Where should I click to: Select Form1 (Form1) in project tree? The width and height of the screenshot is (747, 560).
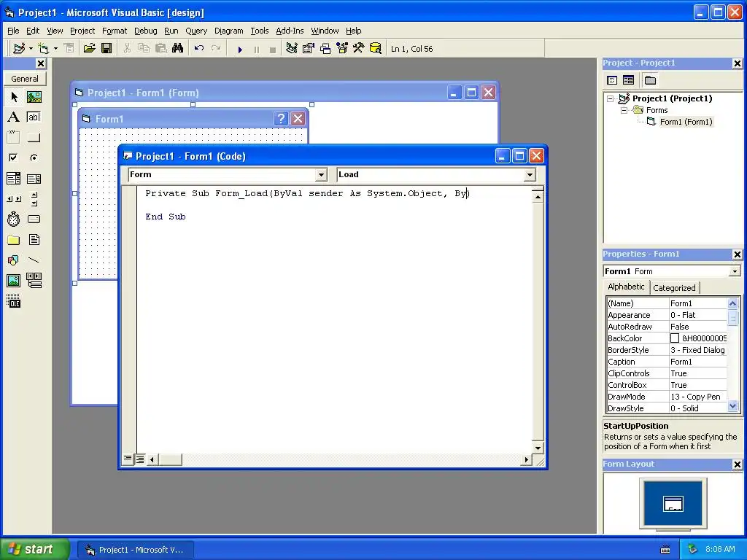[x=686, y=122]
